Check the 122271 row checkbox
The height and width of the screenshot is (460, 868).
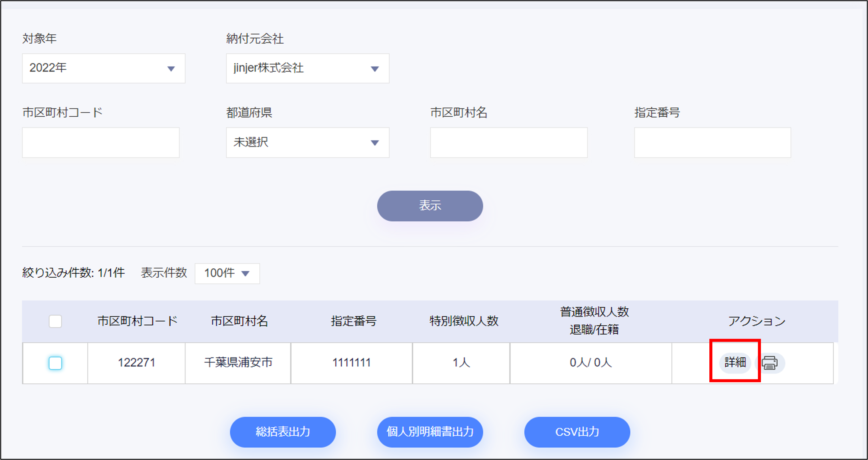(x=55, y=363)
